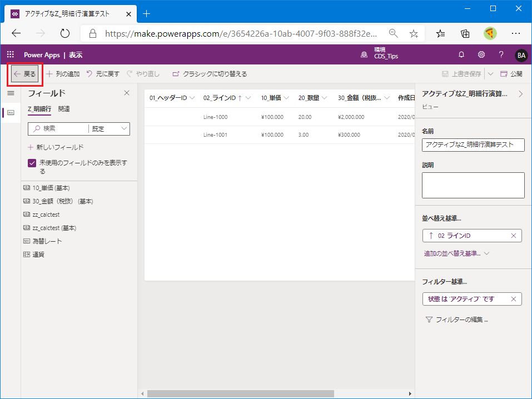Select field zz_calctest (基本)
The width and height of the screenshot is (532, 399).
(54, 228)
